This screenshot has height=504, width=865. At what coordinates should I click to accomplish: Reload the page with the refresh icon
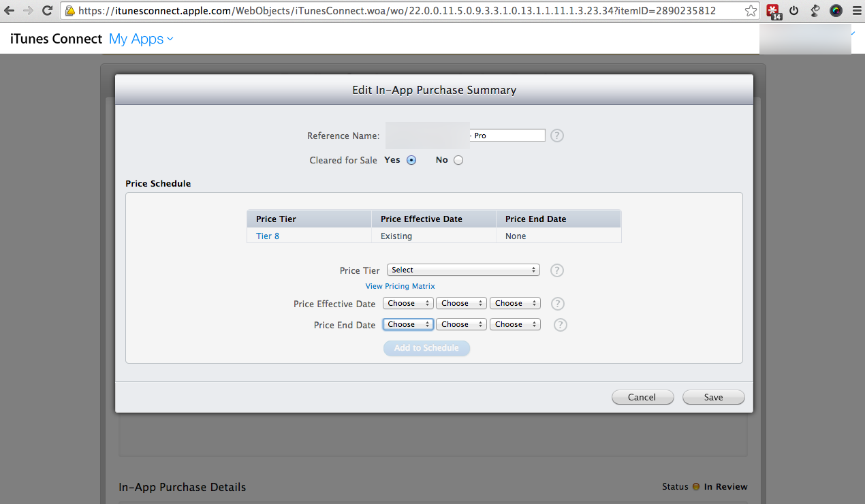47,10
